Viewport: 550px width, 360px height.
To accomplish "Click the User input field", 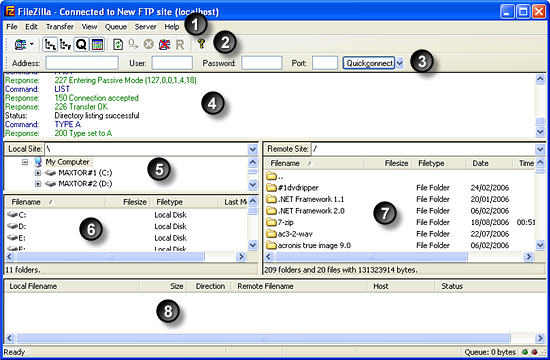I will click(x=172, y=63).
